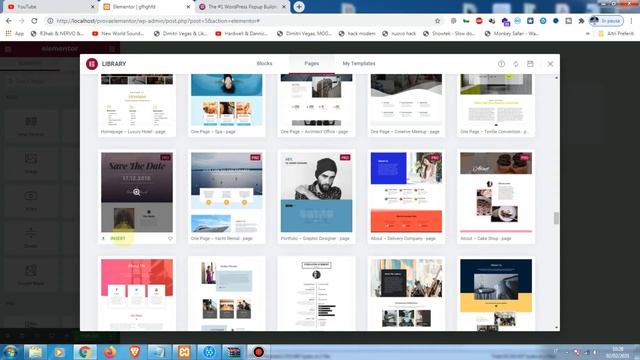
Task: Click the localhost URL address bar
Action: point(241,21)
